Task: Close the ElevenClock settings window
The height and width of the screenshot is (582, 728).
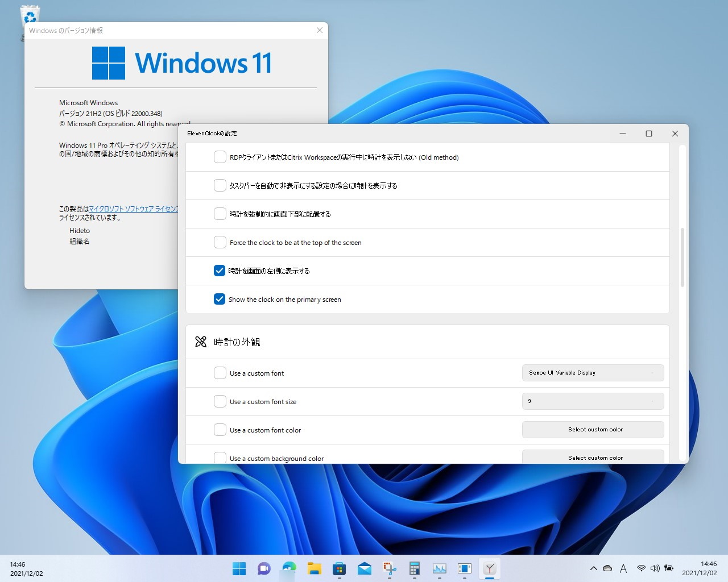Action: tap(675, 134)
